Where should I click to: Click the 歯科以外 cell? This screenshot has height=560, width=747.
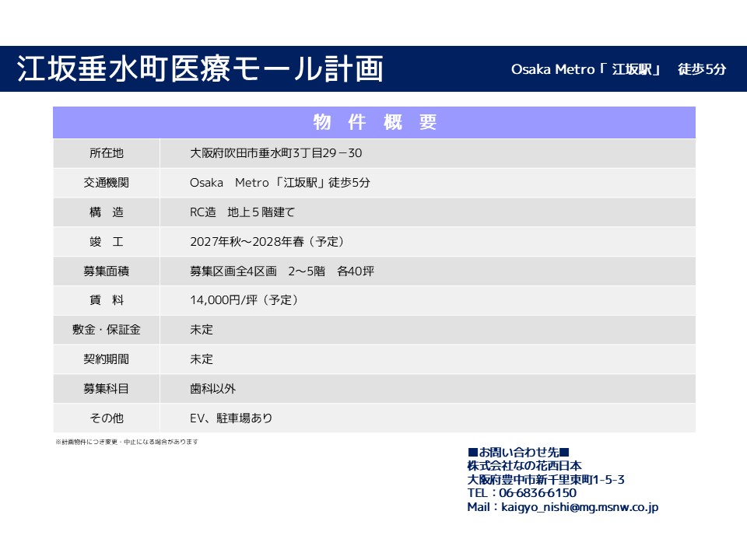coord(212,388)
